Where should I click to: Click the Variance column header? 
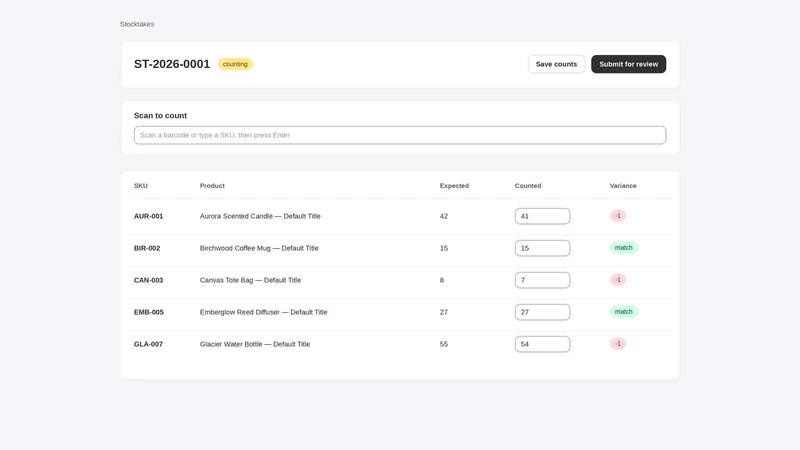623,186
